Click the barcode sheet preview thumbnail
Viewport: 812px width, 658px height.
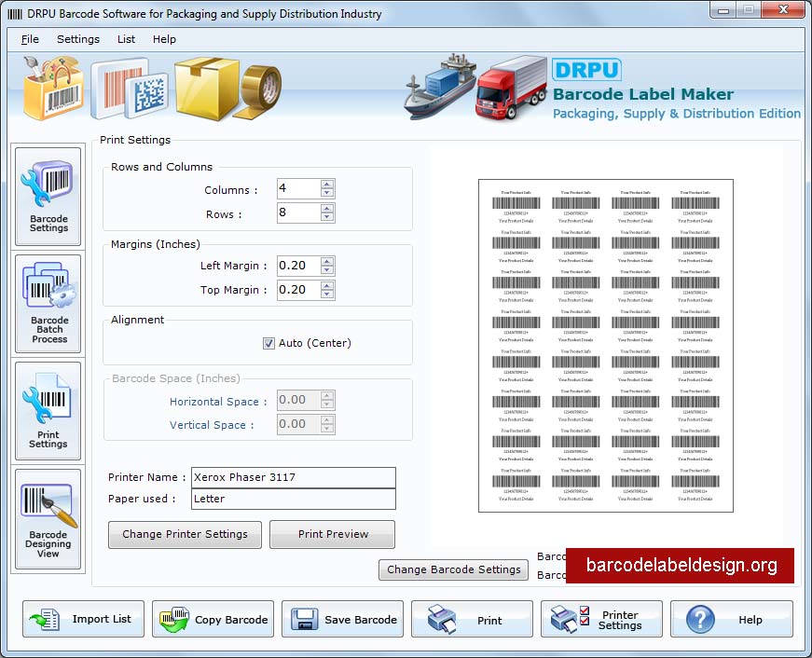(x=606, y=346)
